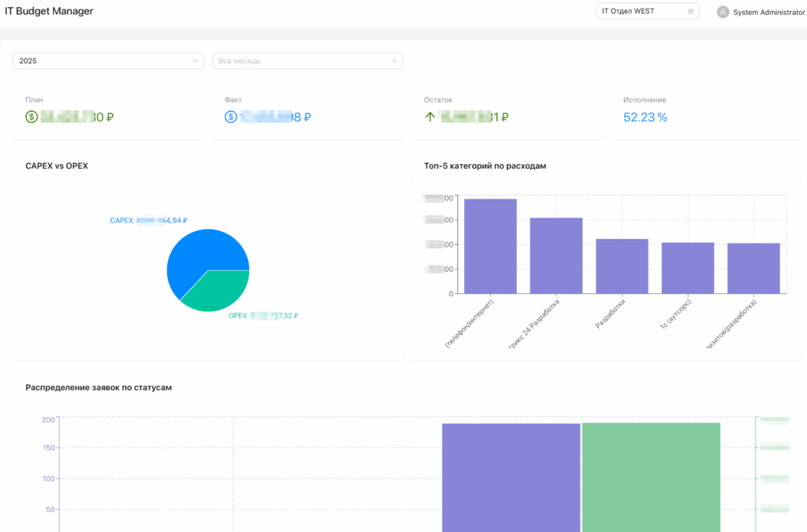Click the 52.23 % Исполнение value
807x532 pixels.
pos(645,117)
